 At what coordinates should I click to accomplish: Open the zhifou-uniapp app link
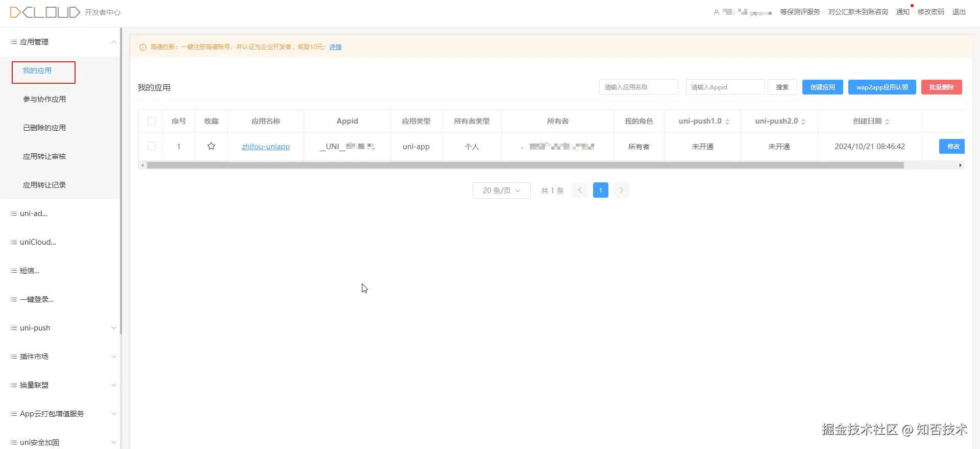266,147
